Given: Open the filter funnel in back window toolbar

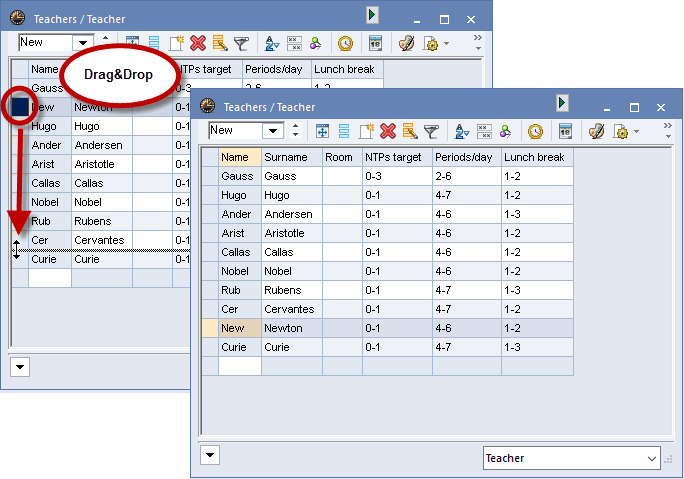Looking at the screenshot, I should coord(241,43).
